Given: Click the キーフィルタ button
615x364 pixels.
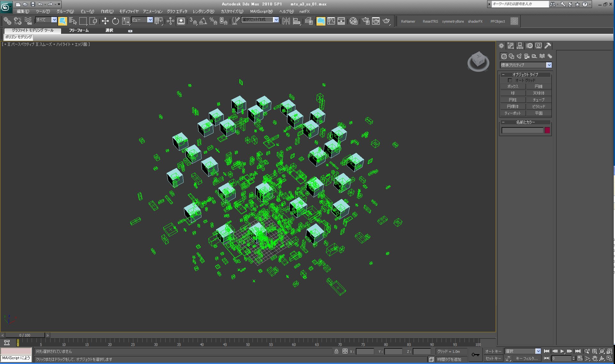Looking at the screenshot, I should [x=526, y=359].
